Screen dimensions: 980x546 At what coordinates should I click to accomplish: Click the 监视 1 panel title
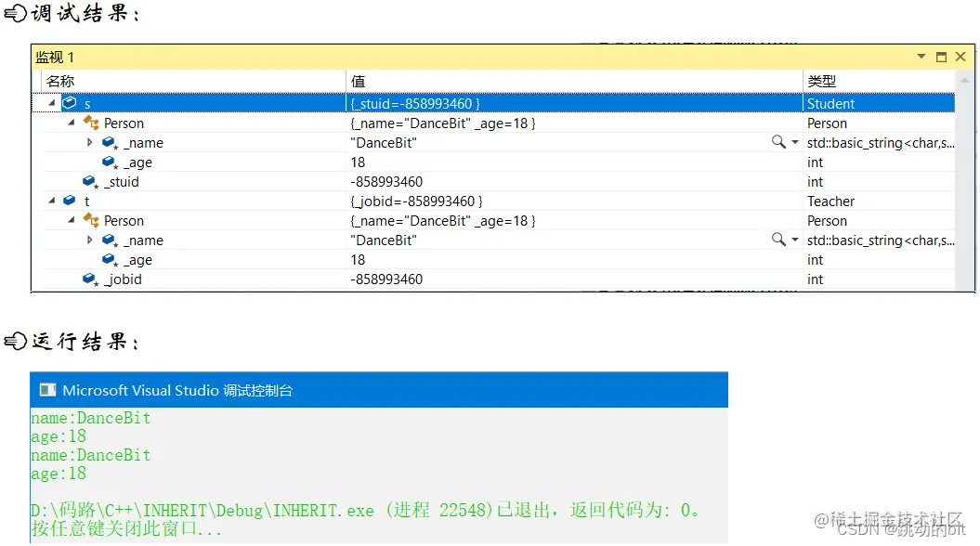pos(55,58)
